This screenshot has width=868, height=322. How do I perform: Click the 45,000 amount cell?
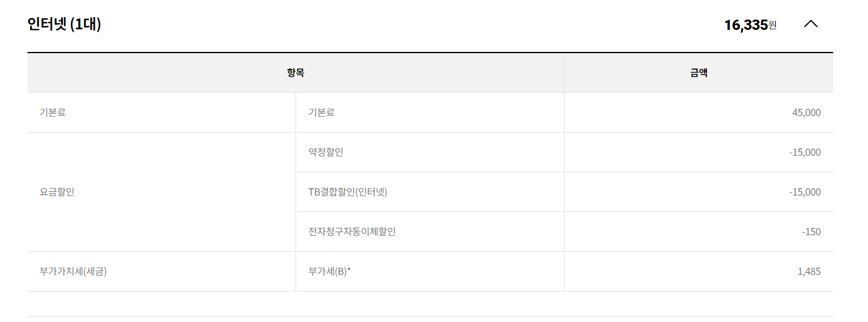tap(805, 112)
